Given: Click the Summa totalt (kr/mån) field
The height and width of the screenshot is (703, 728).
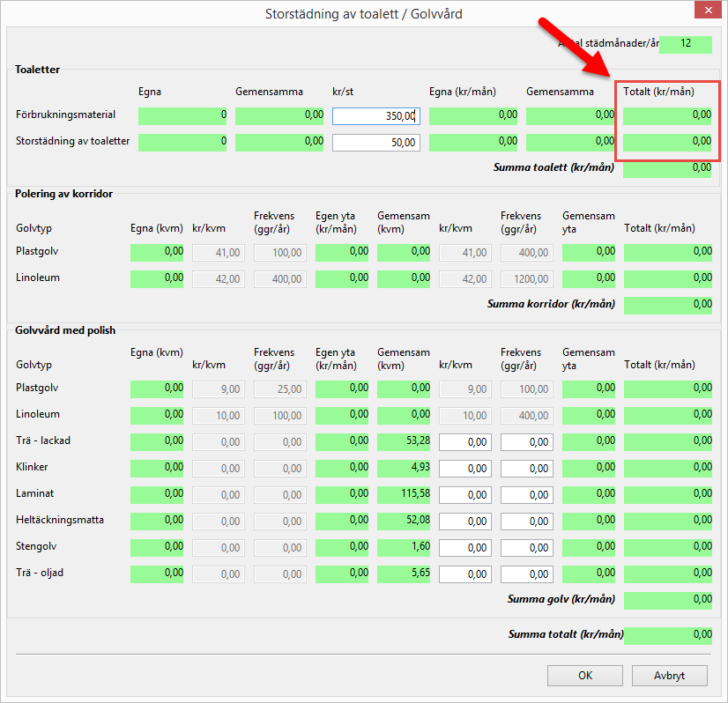Looking at the screenshot, I should coord(667,635).
